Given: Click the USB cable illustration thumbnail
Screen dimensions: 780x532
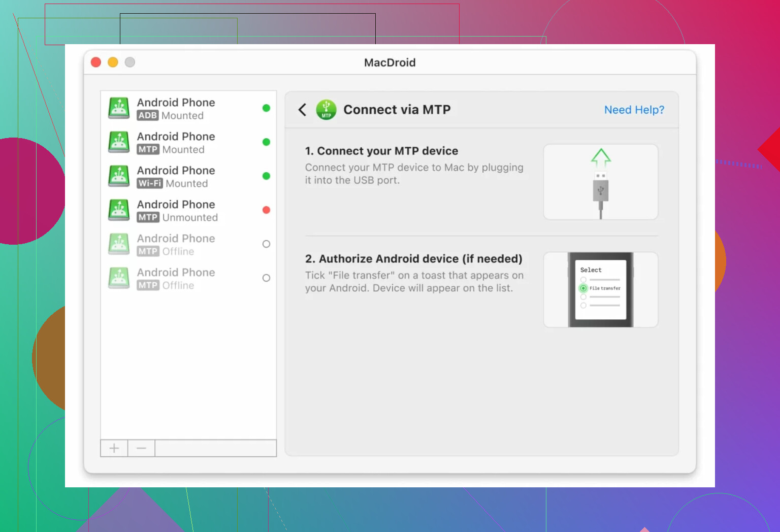Looking at the screenshot, I should coord(601,182).
